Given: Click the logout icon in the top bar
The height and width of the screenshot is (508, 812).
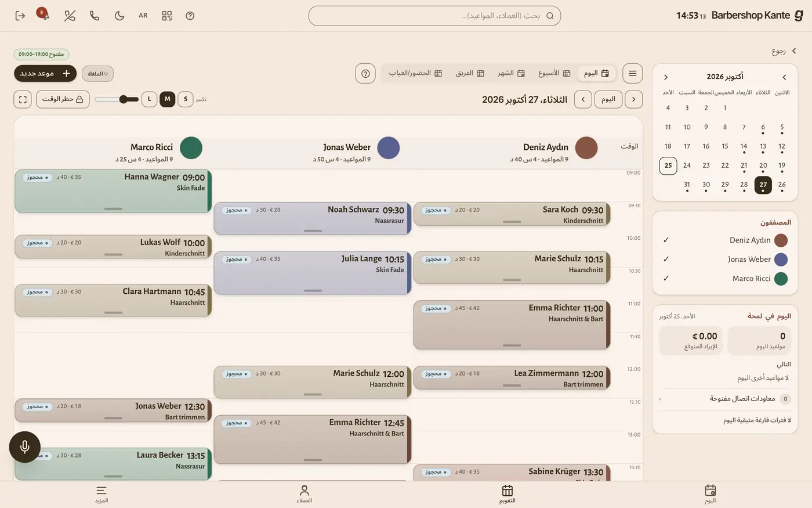Looking at the screenshot, I should pos(20,16).
